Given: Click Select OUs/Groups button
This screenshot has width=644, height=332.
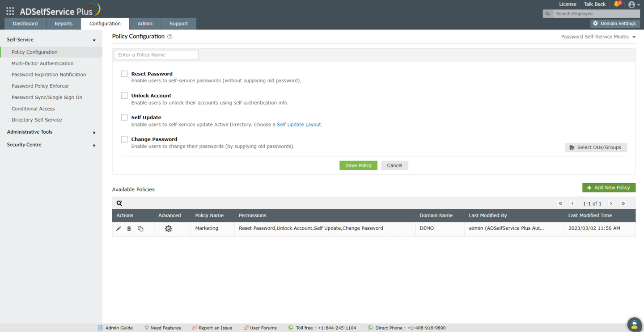Looking at the screenshot, I should click(596, 147).
